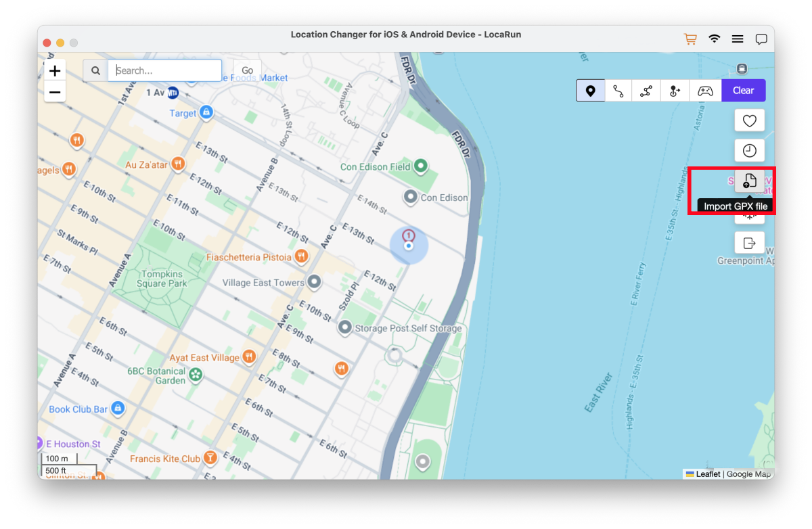
Task: Open the chat bubble feedback icon
Action: 761,39
